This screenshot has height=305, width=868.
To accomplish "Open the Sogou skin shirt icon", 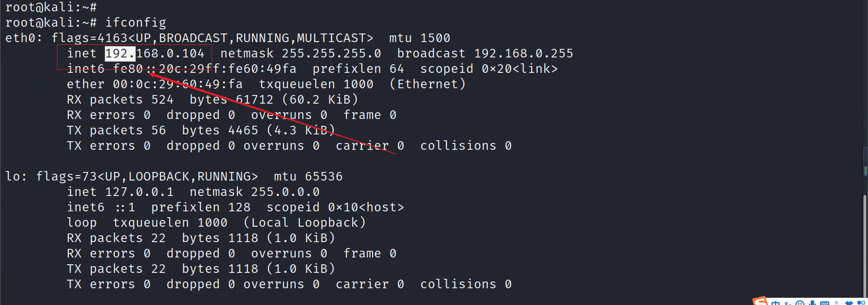I will coord(849,303).
